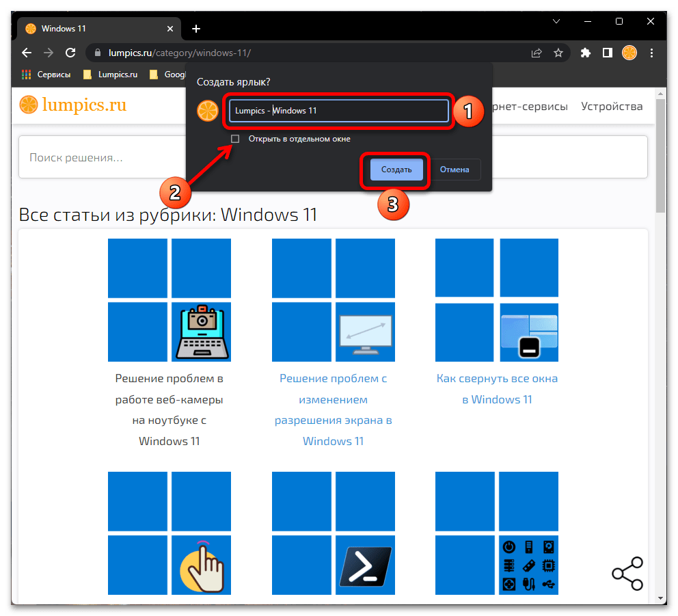
Task: Click the share icon at page corner
Action: (627, 574)
